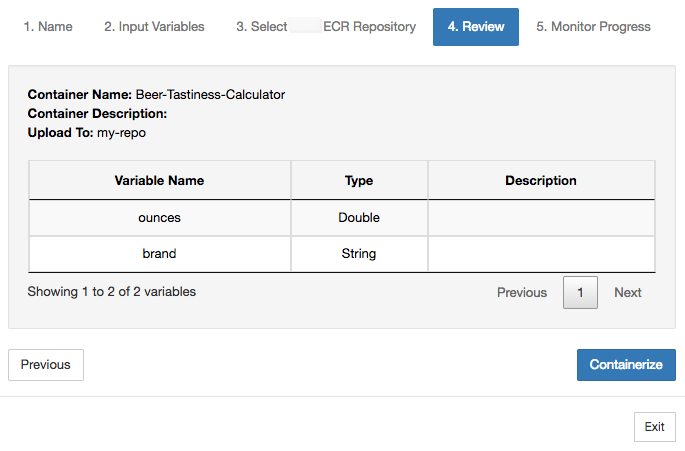This screenshot has width=685, height=451.
Task: Click the Beer-Tastiness-Calculator container name text
Action: tap(210, 95)
